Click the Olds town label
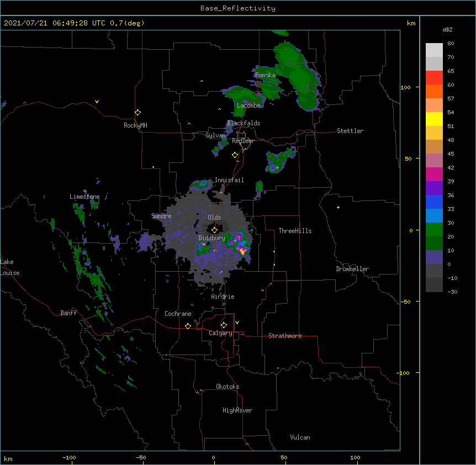476x465 pixels. click(214, 218)
